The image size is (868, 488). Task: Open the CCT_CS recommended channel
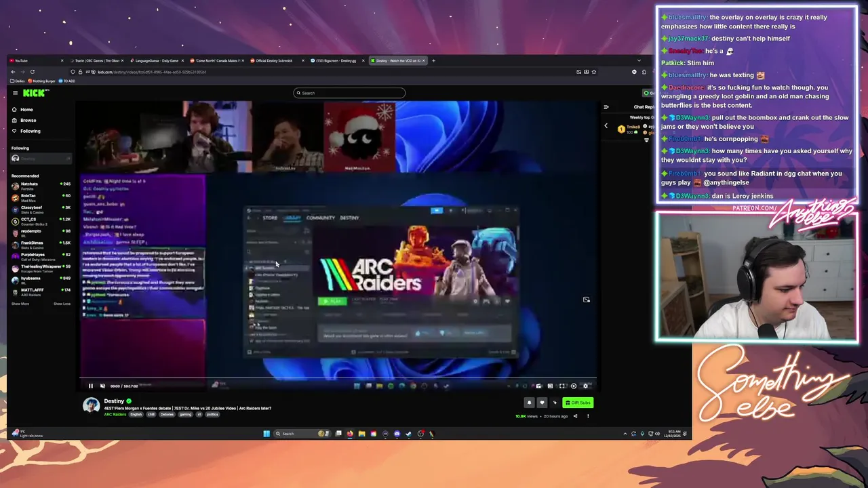point(41,221)
